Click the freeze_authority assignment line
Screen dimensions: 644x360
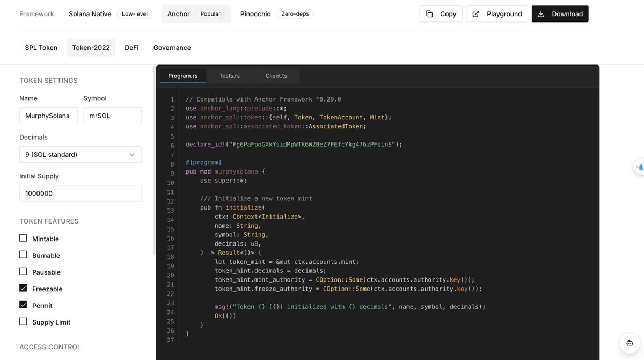pyautogui.click(x=348, y=289)
